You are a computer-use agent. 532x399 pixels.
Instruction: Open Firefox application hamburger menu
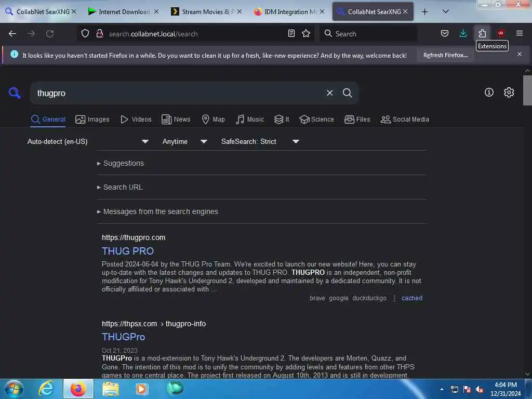(520, 33)
